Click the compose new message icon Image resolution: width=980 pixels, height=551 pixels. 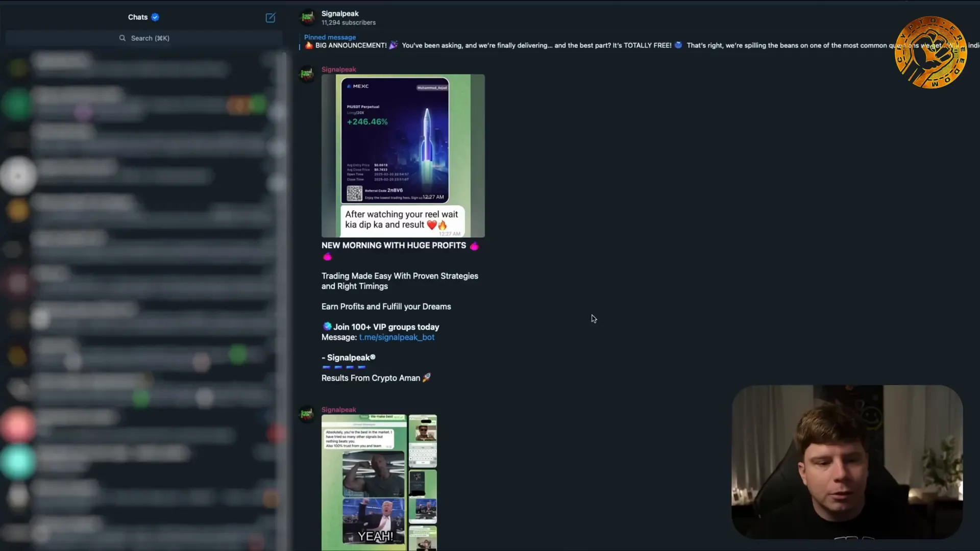coord(271,18)
